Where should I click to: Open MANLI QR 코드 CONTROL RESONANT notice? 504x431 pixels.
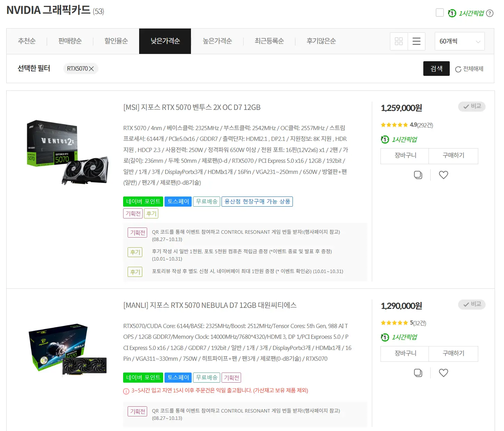pyautogui.click(x=246, y=414)
